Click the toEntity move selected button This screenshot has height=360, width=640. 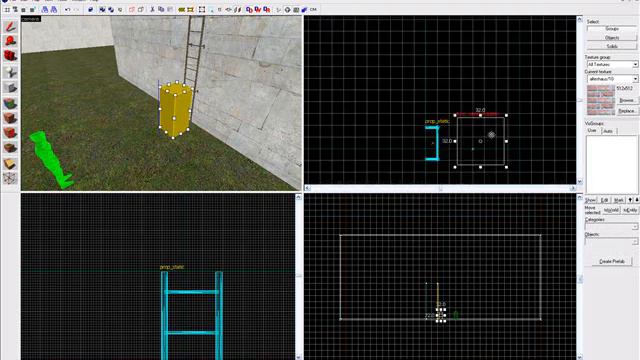630,210
